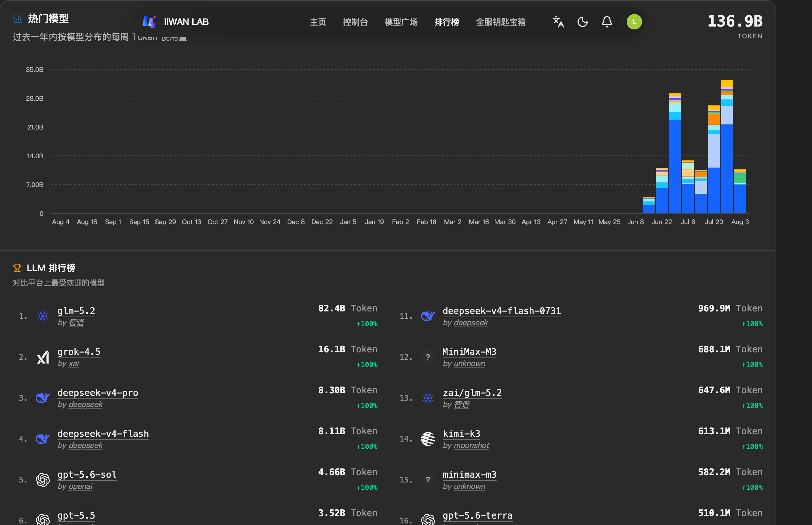The image size is (812, 525).
Task: Open the MiniMax-M3 model link
Action: point(469,352)
